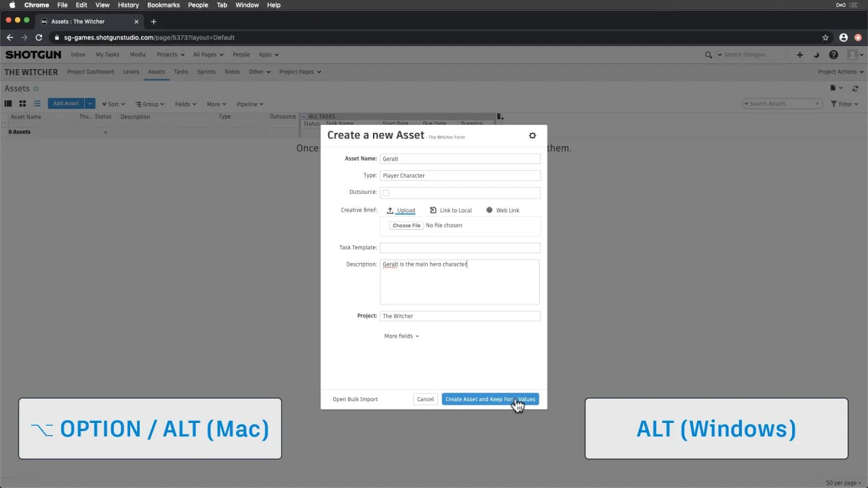Bookmark this page with star icon
Viewport: 868px width, 488px height.
tap(825, 38)
